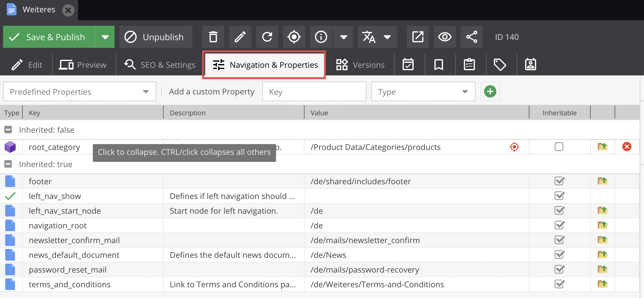Delete the root_category property with red X
This screenshot has width=644, height=298.
pos(627,147)
